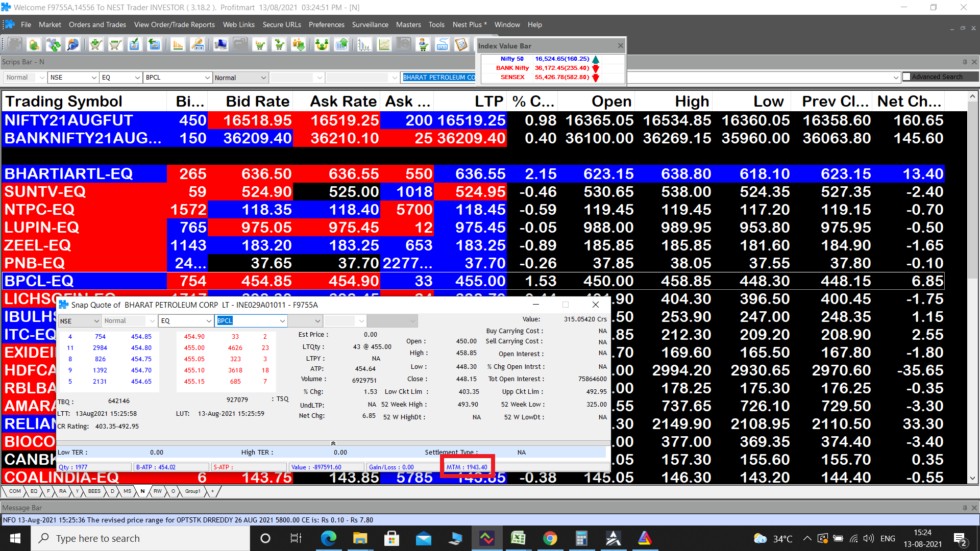Open Chrome from the taskbar

[x=550, y=538]
